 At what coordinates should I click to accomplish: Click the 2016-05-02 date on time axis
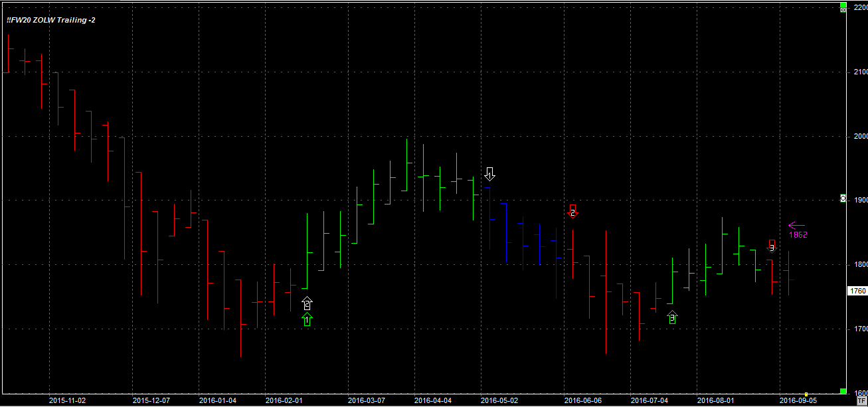[498, 400]
